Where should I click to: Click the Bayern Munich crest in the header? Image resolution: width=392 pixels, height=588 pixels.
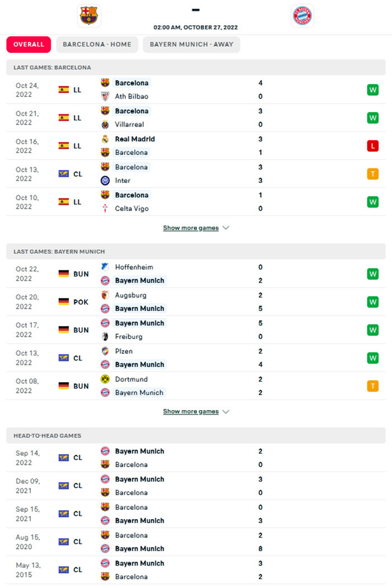(x=303, y=16)
